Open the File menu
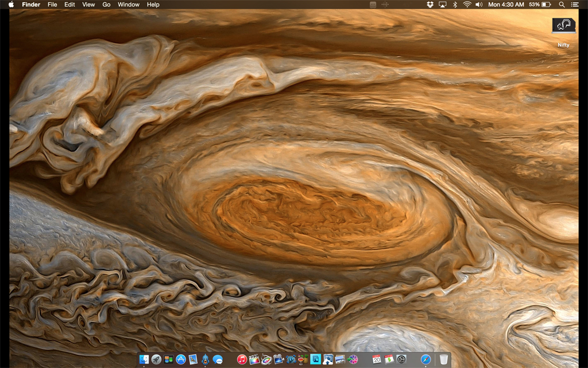This screenshot has width=588, height=368. pyautogui.click(x=52, y=5)
